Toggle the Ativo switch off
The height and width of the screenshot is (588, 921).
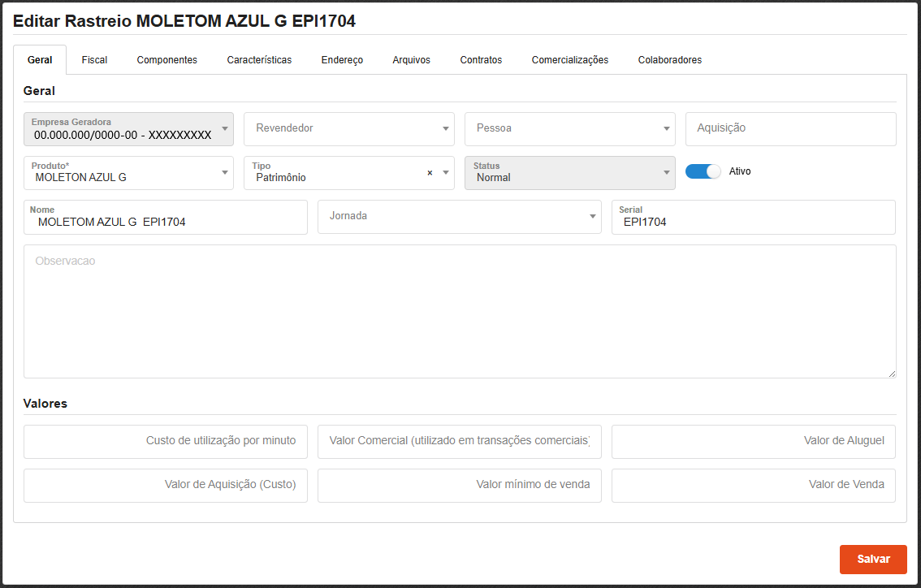(703, 171)
